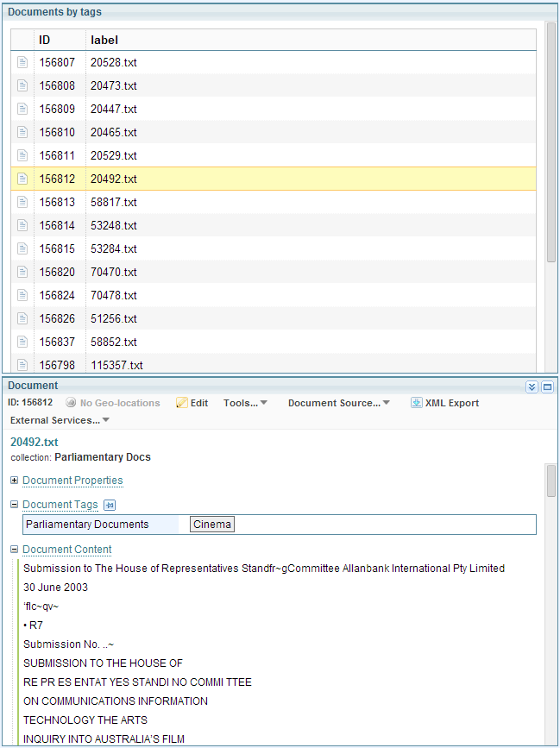Open the 20492.txt document title link
This screenshot has height=748, width=560.
[x=34, y=441]
